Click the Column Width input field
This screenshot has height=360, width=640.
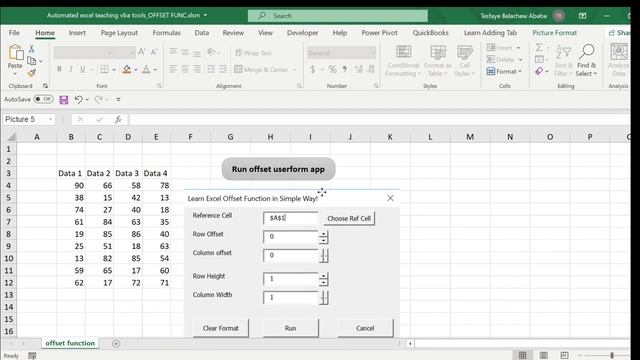point(290,297)
